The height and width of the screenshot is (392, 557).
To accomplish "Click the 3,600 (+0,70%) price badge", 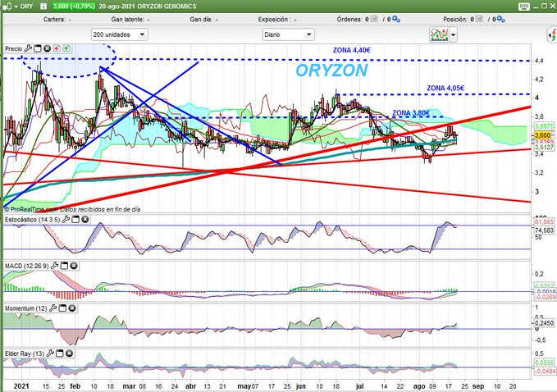I will pyautogui.click(x=74, y=7).
